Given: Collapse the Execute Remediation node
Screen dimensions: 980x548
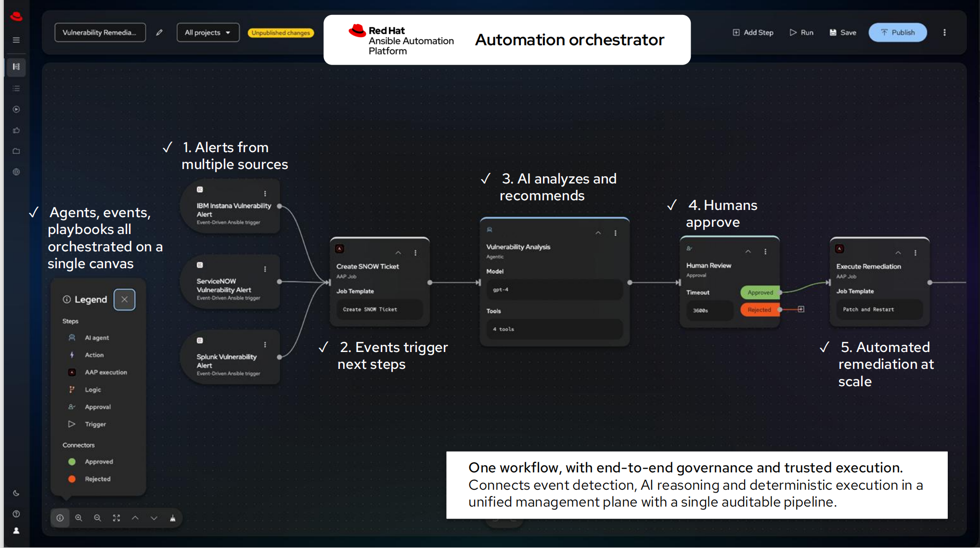Looking at the screenshot, I should point(898,253).
